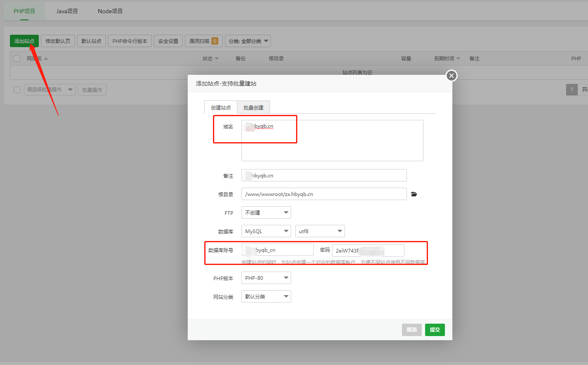Click the sort arrow beside 状态 column
Screen dimensions: 588x365
pos(217,59)
